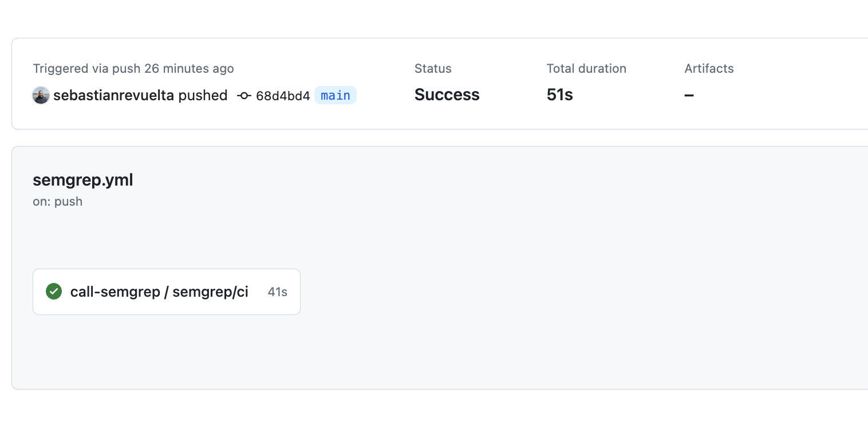Image resolution: width=868 pixels, height=425 pixels.
Task: Click the Artifacts heading label
Action: click(x=709, y=69)
